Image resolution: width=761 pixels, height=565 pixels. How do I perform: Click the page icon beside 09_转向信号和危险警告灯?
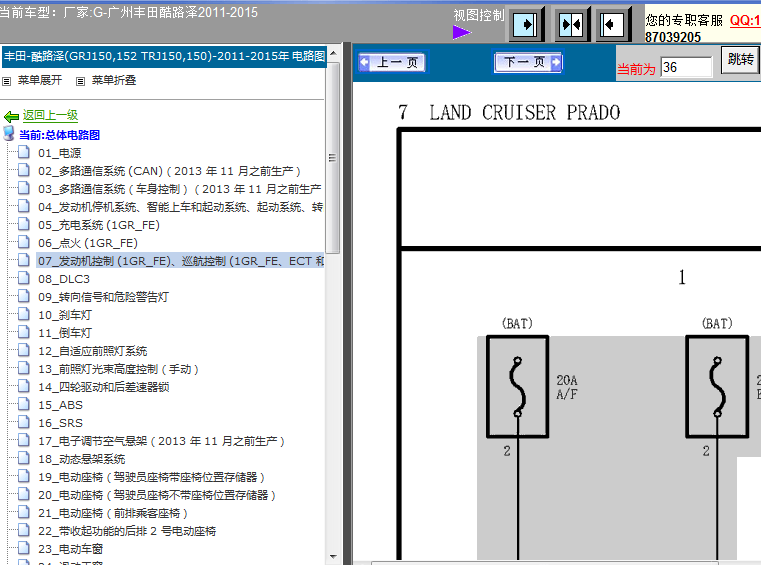(x=23, y=296)
